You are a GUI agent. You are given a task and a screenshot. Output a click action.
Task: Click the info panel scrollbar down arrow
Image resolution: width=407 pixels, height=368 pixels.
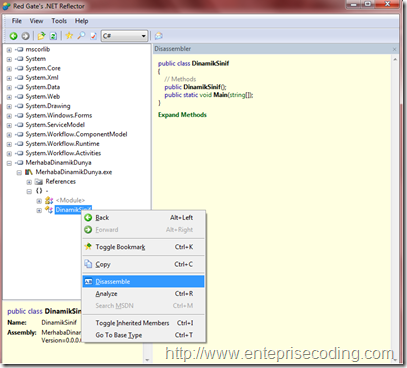tap(147, 360)
